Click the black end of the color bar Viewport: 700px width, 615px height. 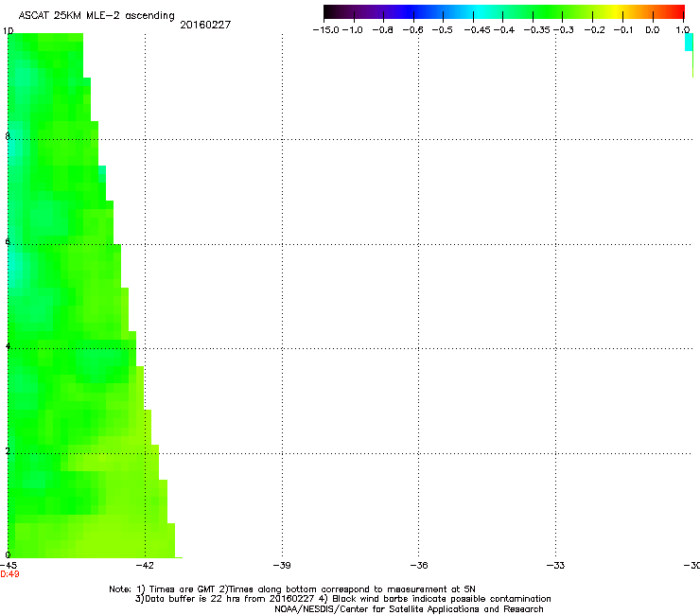click(x=329, y=11)
